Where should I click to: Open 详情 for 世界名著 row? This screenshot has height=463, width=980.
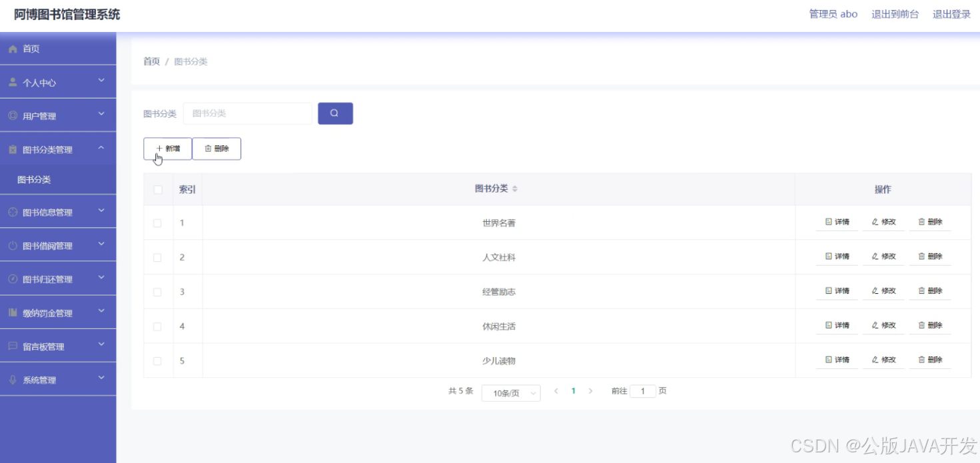click(837, 222)
